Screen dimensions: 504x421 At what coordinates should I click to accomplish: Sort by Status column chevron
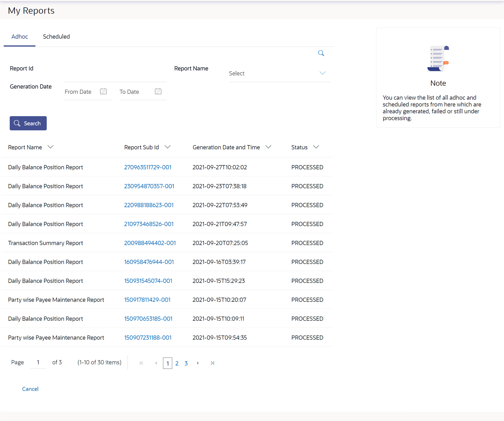[x=316, y=147]
